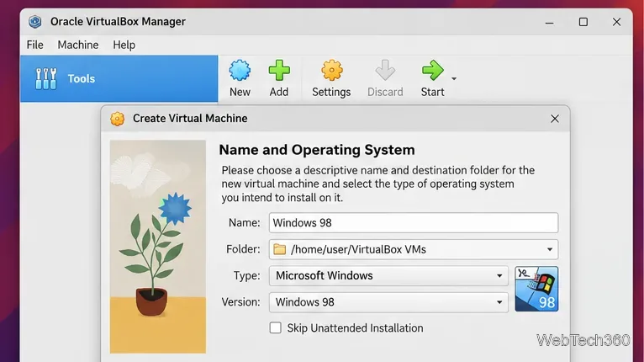Click the Create Virtual Machine dialog title text
This screenshot has width=644, height=362.
click(x=190, y=119)
